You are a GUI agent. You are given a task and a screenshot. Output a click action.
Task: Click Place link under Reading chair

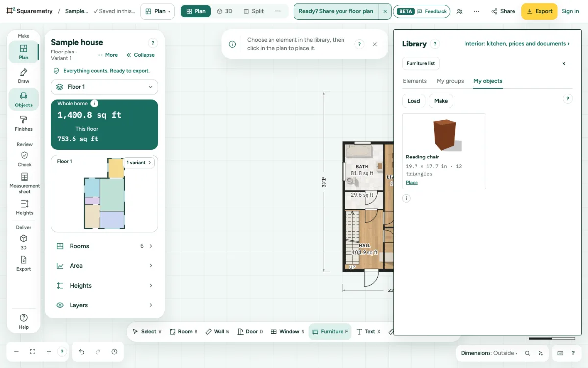click(412, 183)
